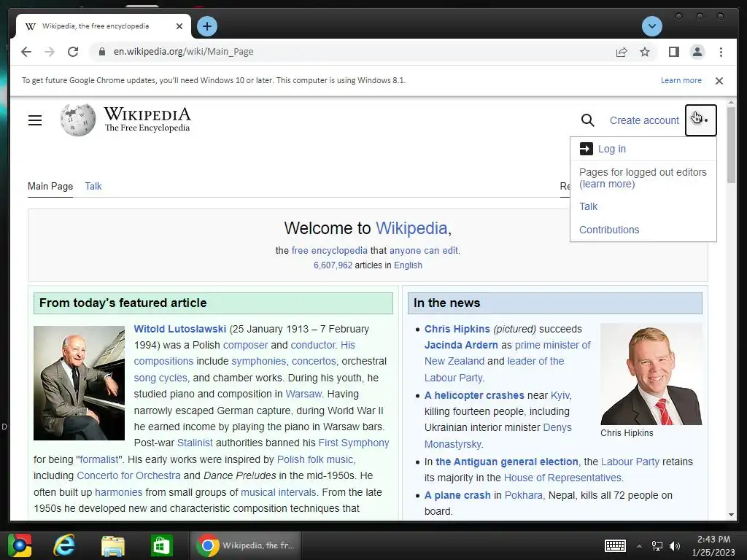Close the Wikipedia browser tab
747x560 pixels.
(x=179, y=26)
